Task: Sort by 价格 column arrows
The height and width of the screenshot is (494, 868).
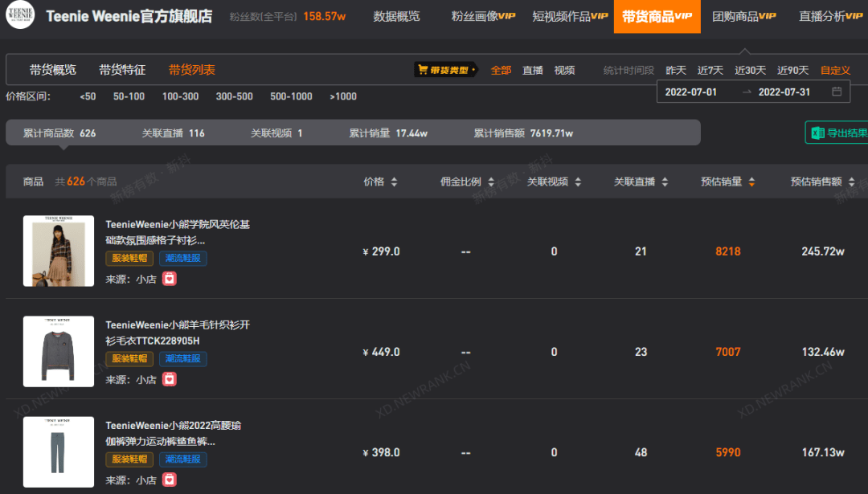Action: coord(394,182)
